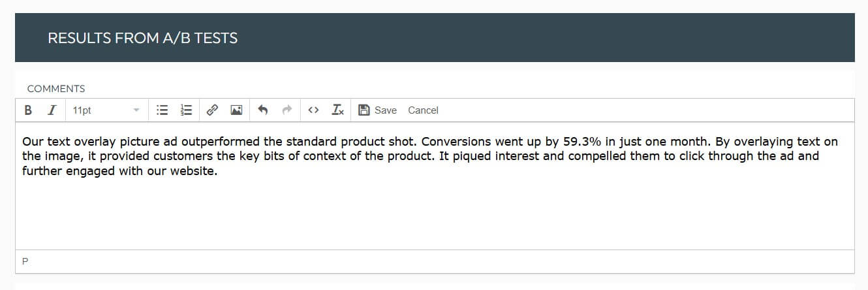The height and width of the screenshot is (290, 868).
Task: Insert a numbered list
Action: [187, 110]
